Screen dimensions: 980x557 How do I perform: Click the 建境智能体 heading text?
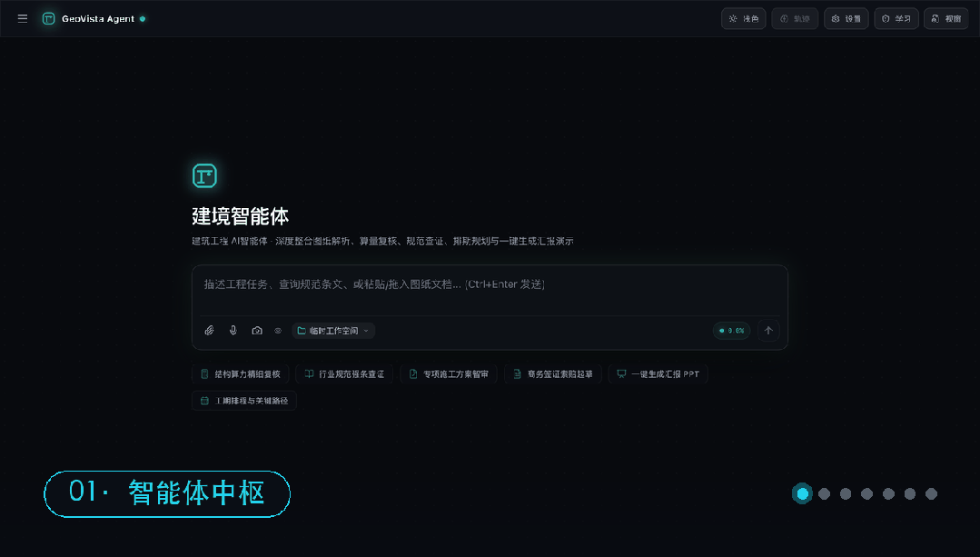[x=240, y=216]
